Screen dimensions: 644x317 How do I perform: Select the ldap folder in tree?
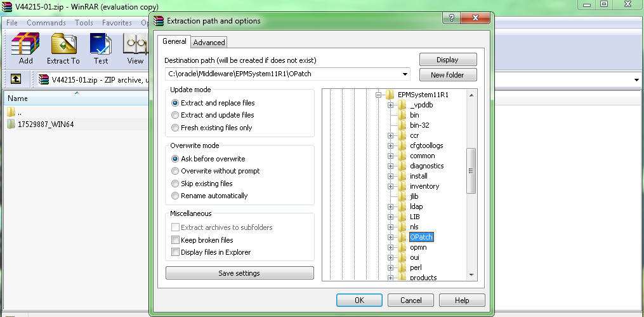tap(416, 206)
